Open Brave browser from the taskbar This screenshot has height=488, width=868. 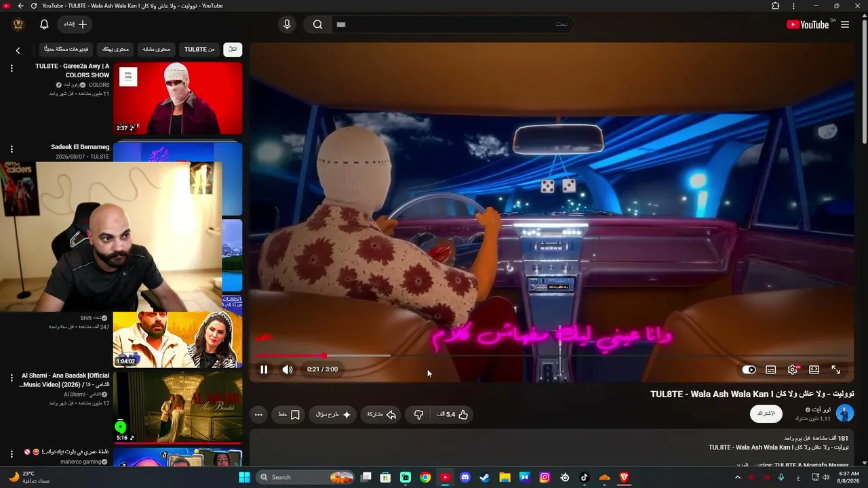625,477
